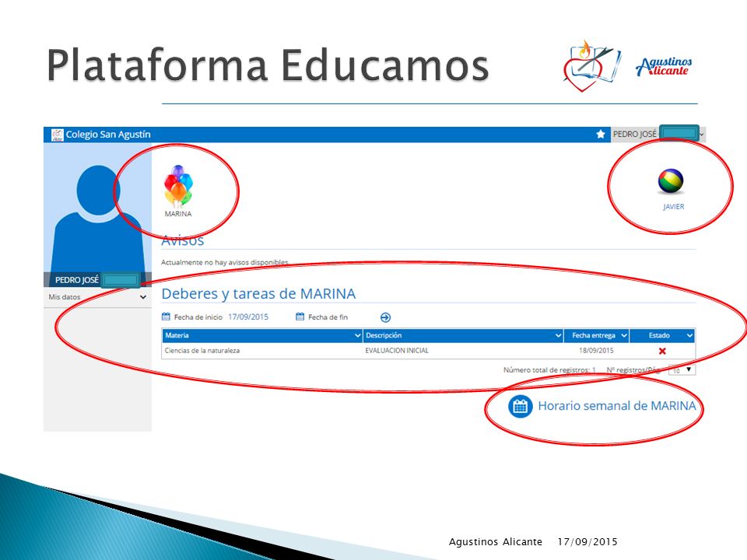Select the MARINA balloons avatar
747x560 pixels.
point(178,186)
